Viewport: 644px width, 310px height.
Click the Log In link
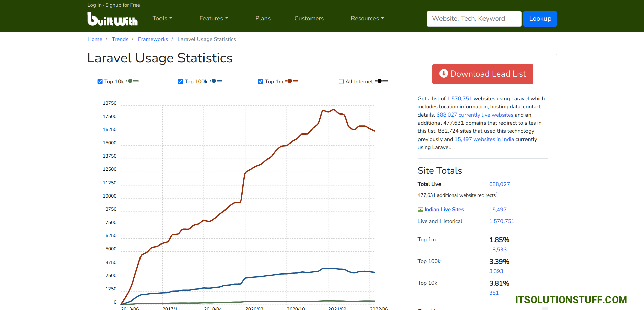click(94, 5)
